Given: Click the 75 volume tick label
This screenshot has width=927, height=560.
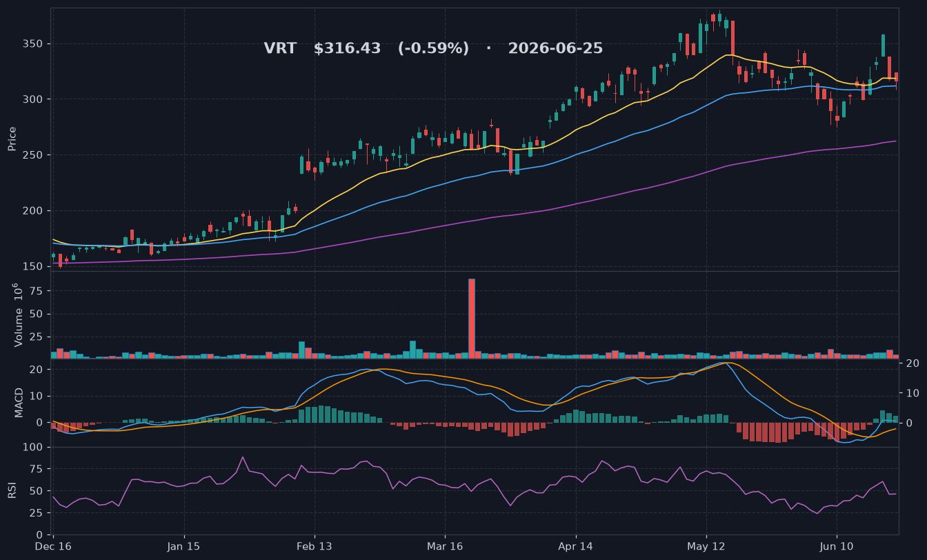Looking at the screenshot, I should point(38,292).
